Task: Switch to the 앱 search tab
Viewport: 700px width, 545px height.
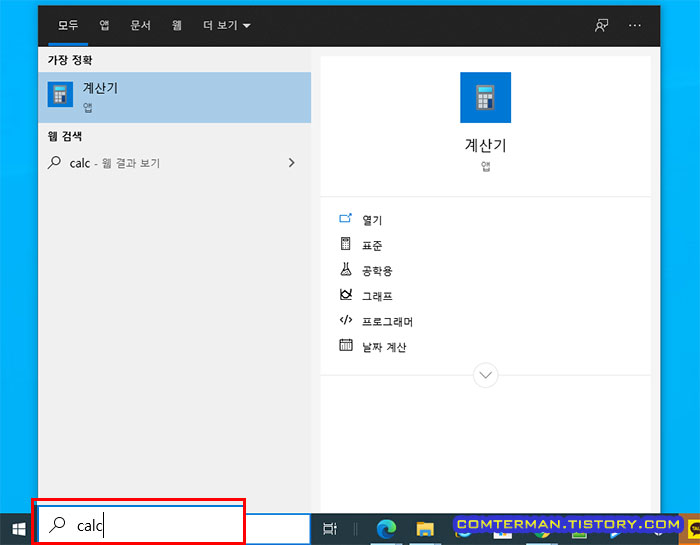Action: pyautogui.click(x=104, y=25)
